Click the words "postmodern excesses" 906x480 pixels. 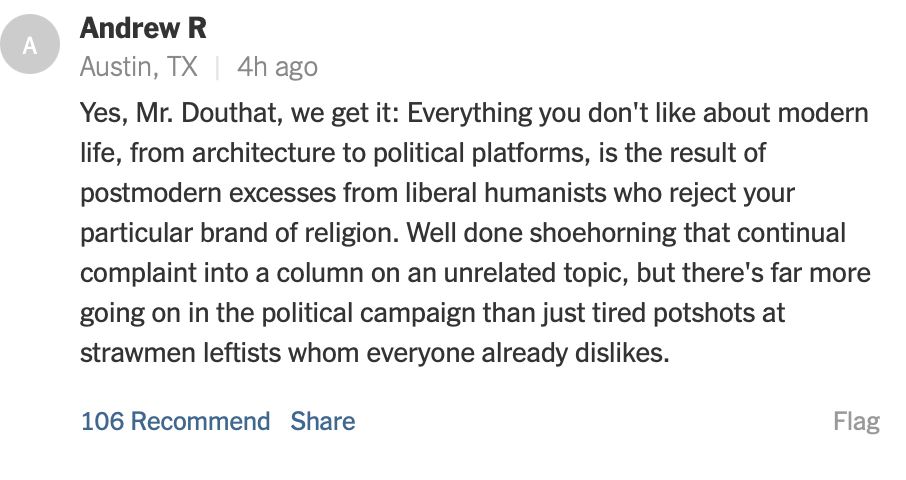pos(203,194)
